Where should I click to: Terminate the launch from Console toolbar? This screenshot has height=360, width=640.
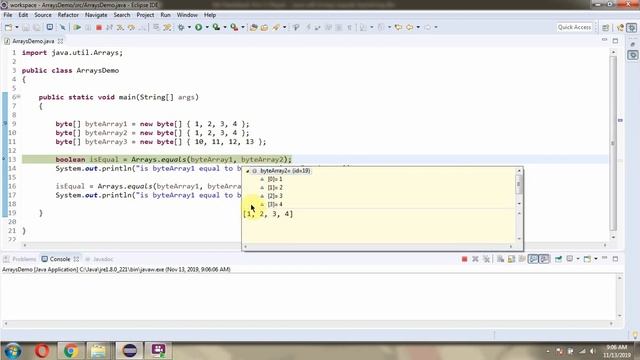coord(464,259)
